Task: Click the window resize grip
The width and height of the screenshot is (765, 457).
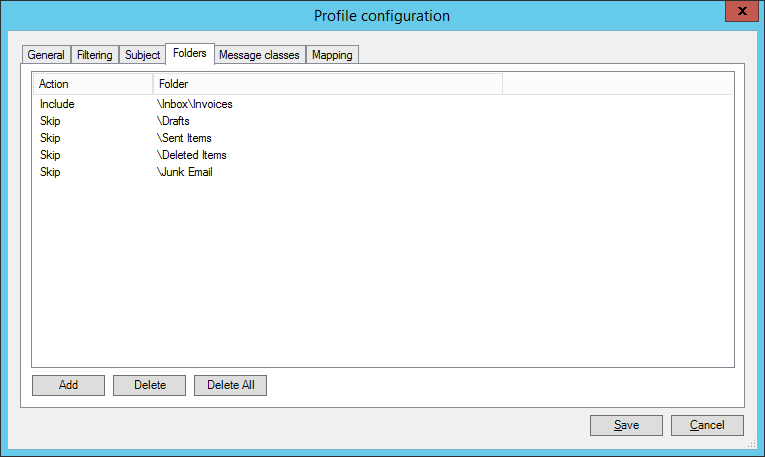Action: click(x=752, y=443)
